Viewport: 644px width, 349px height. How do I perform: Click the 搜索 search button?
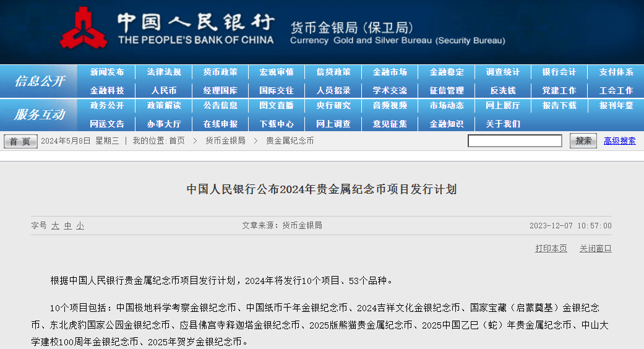(583, 141)
